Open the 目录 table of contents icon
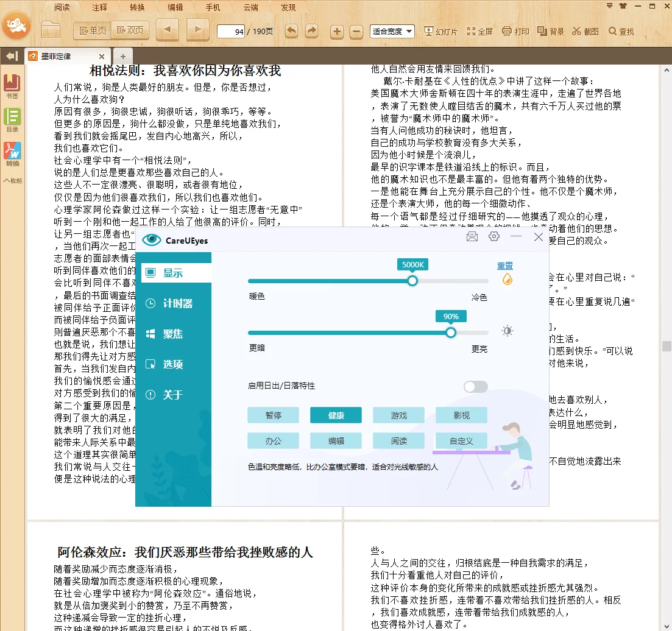672x631 pixels. click(13, 117)
